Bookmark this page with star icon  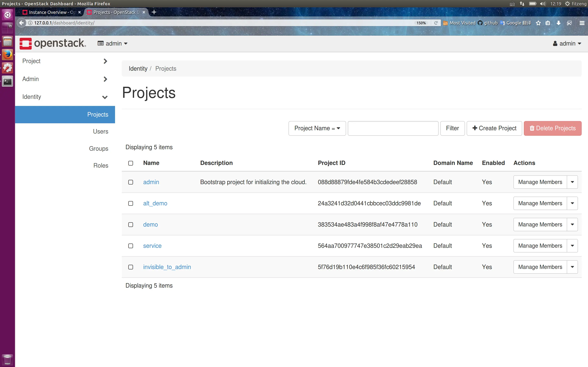point(538,23)
